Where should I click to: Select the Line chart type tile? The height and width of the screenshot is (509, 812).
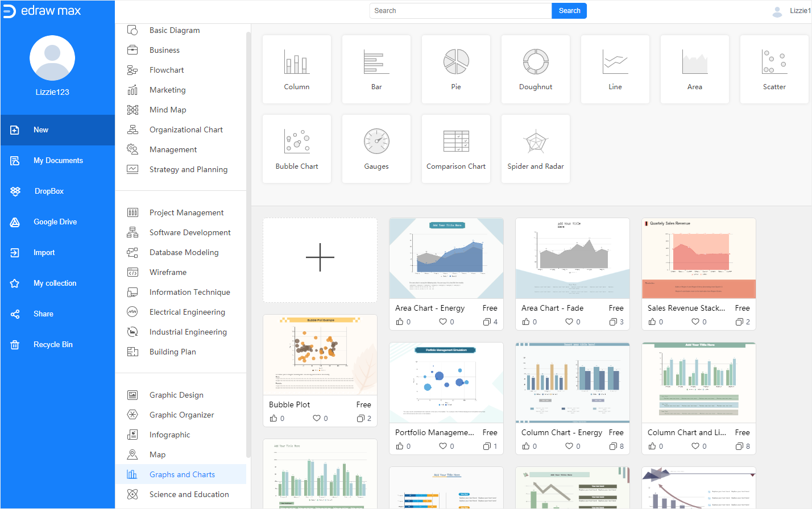pyautogui.click(x=615, y=69)
